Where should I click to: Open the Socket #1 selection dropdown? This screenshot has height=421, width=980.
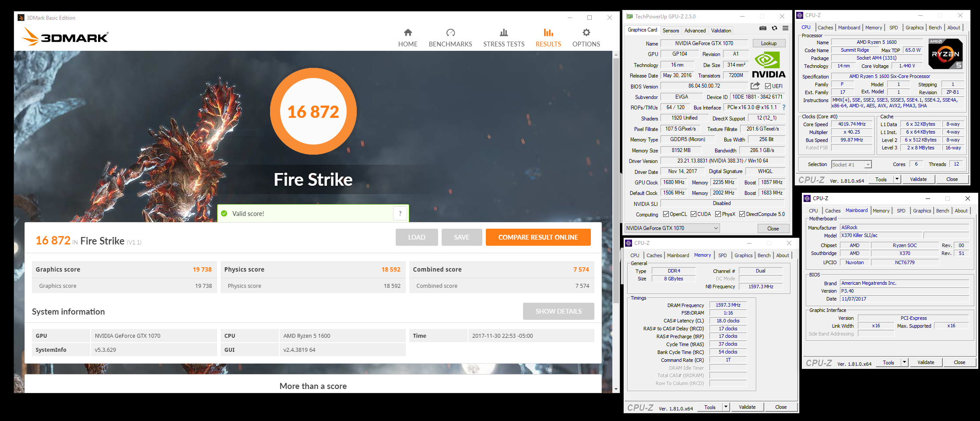click(x=851, y=165)
